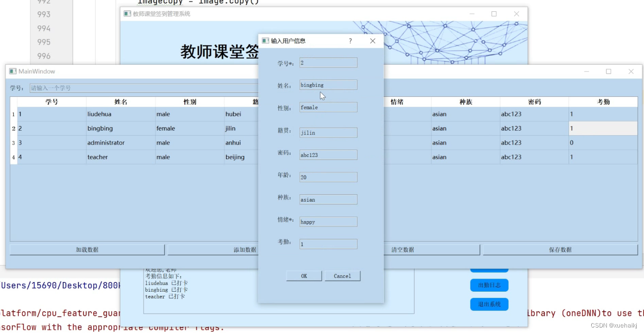Viewport: 644px width, 333px height.
Task: Open the help (?) icon on the dialog
Action: pyautogui.click(x=350, y=40)
